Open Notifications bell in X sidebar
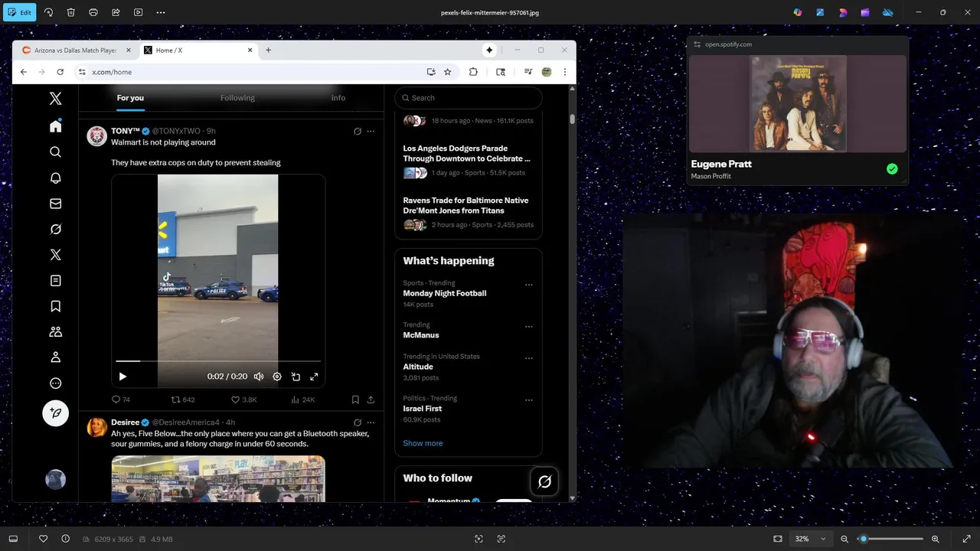 pyautogui.click(x=55, y=178)
